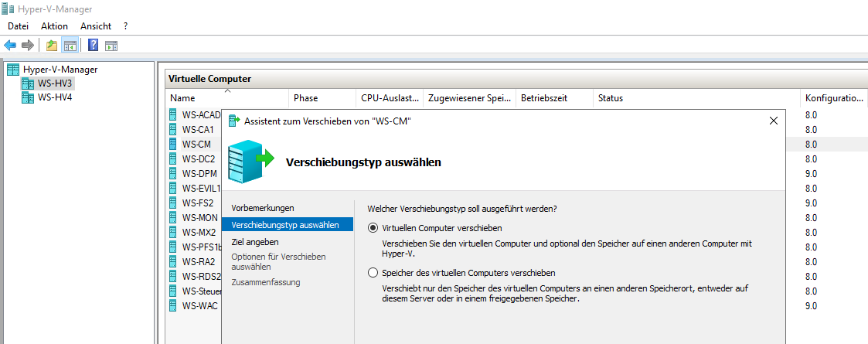Sort by the Status column header

[x=697, y=98]
